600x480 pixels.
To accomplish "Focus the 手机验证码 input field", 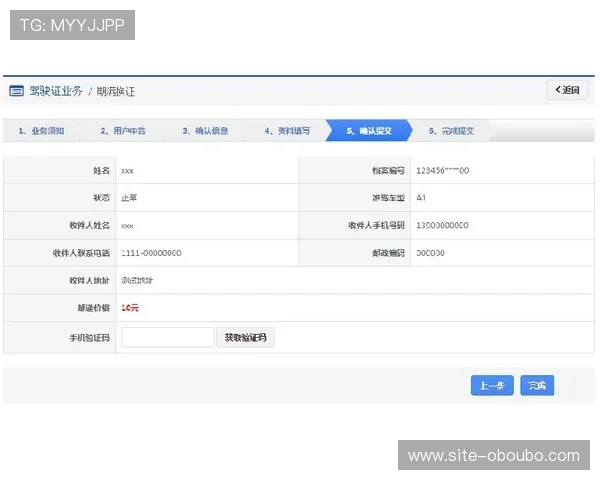I will (x=168, y=337).
